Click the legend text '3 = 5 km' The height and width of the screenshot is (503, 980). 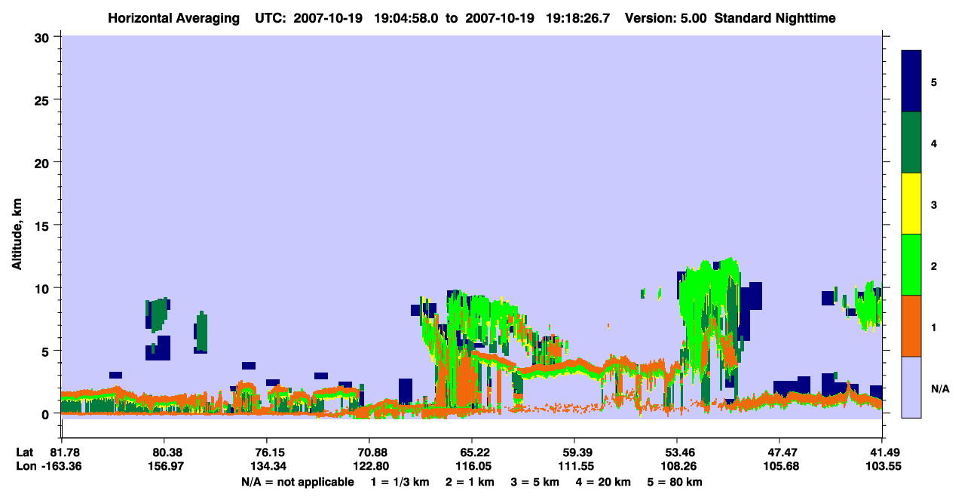535,482
